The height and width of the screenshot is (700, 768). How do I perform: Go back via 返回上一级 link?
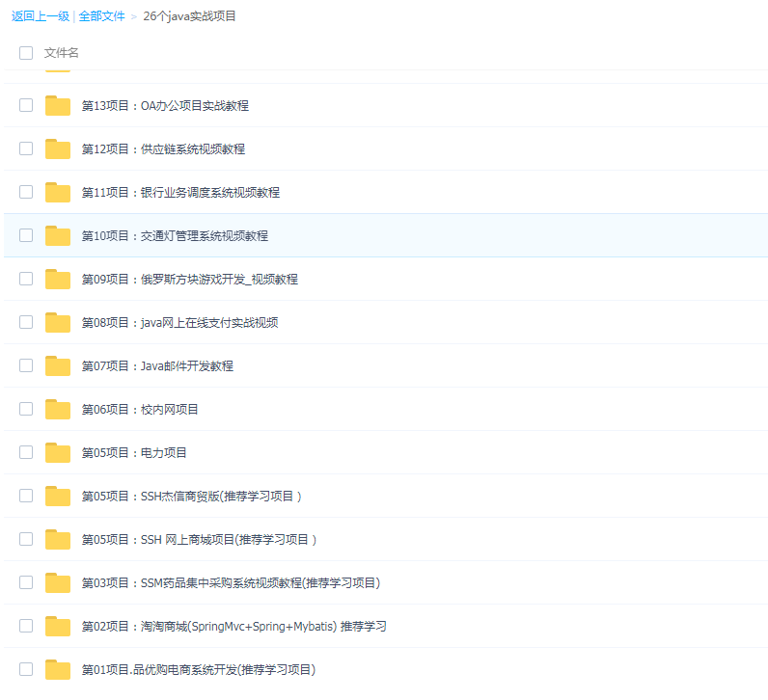click(41, 16)
